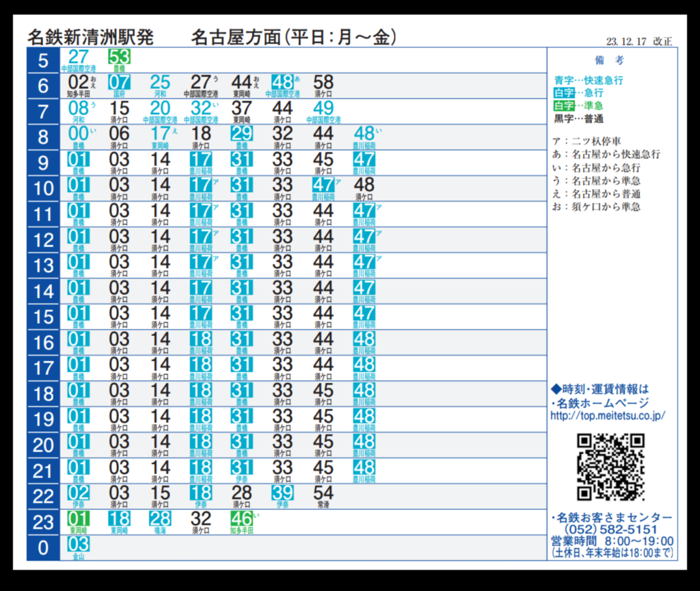Select the 6:58 departure to 須ケ口

click(x=323, y=86)
